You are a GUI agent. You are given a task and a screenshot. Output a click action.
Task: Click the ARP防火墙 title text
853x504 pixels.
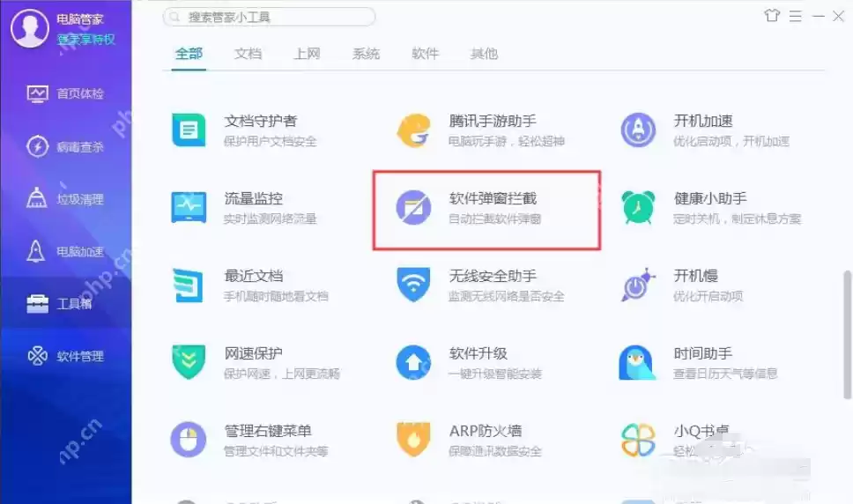(486, 431)
